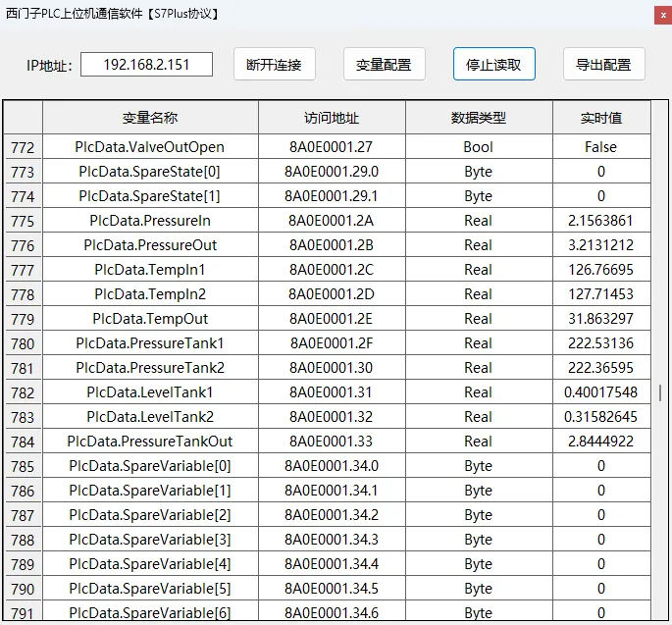Click cell PlcData.TempOut

click(x=150, y=319)
